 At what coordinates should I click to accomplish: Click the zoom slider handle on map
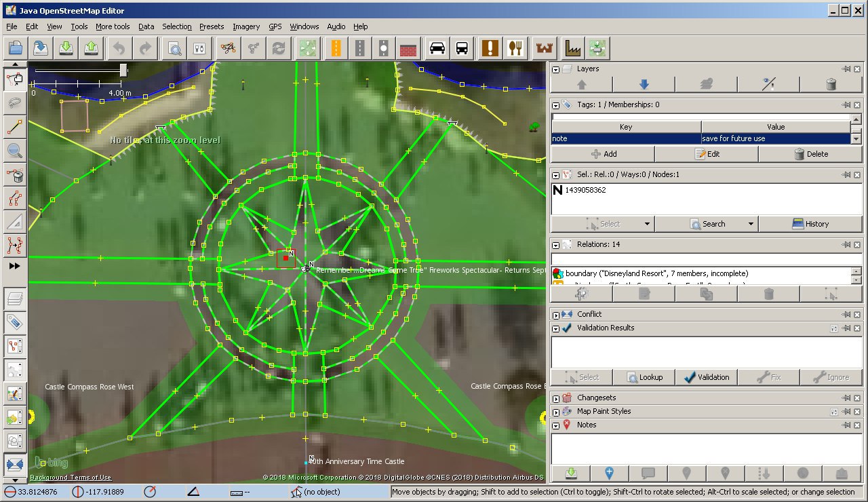click(123, 69)
